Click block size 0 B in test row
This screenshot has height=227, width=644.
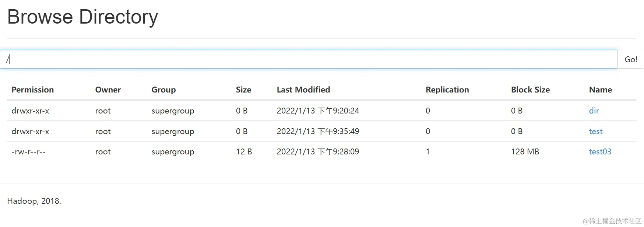click(x=517, y=131)
